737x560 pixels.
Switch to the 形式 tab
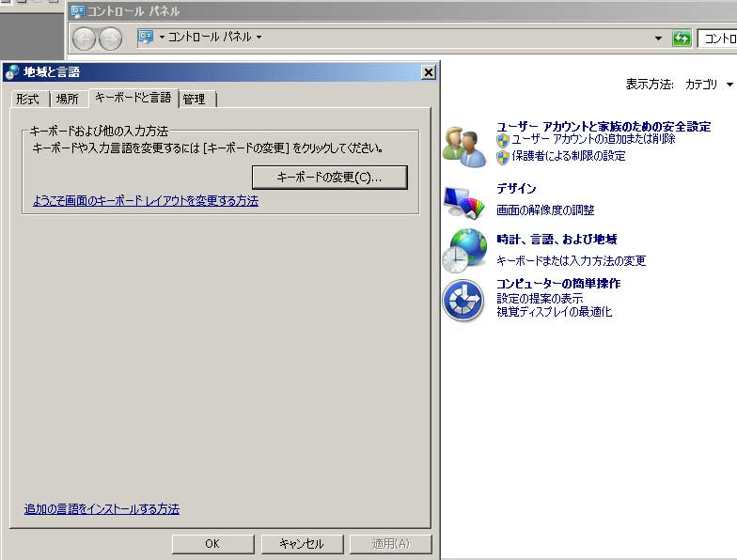[27, 99]
